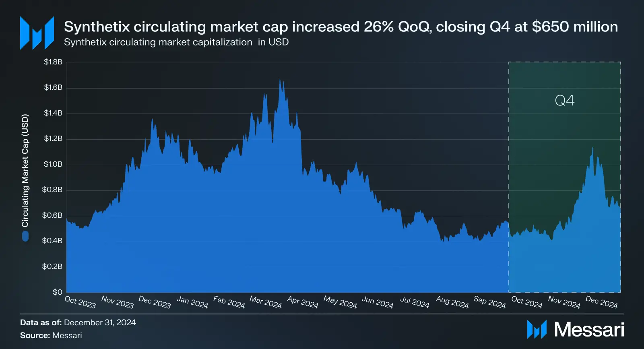The width and height of the screenshot is (644, 349).
Task: Click the Q4 label in the highlighted region
Action: click(x=564, y=100)
